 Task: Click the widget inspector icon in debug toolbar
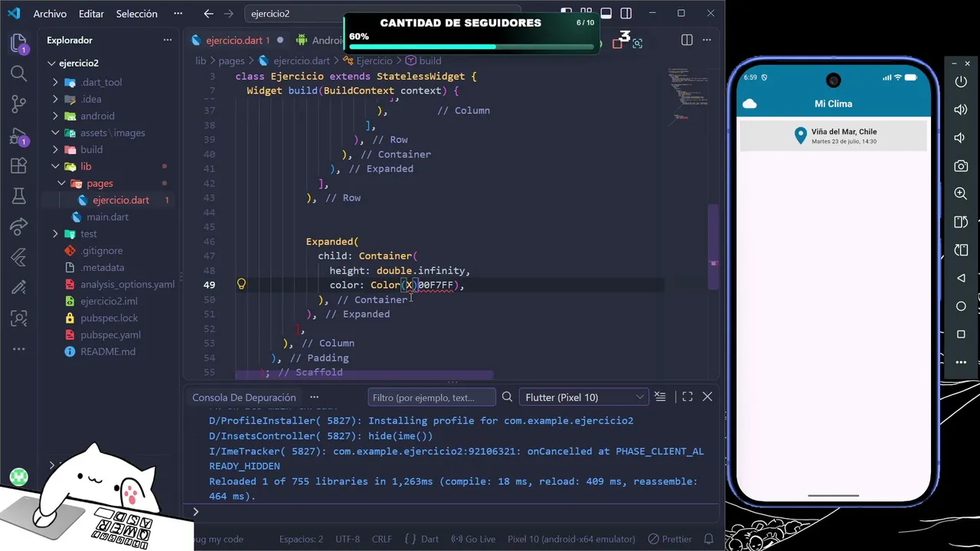tap(637, 43)
